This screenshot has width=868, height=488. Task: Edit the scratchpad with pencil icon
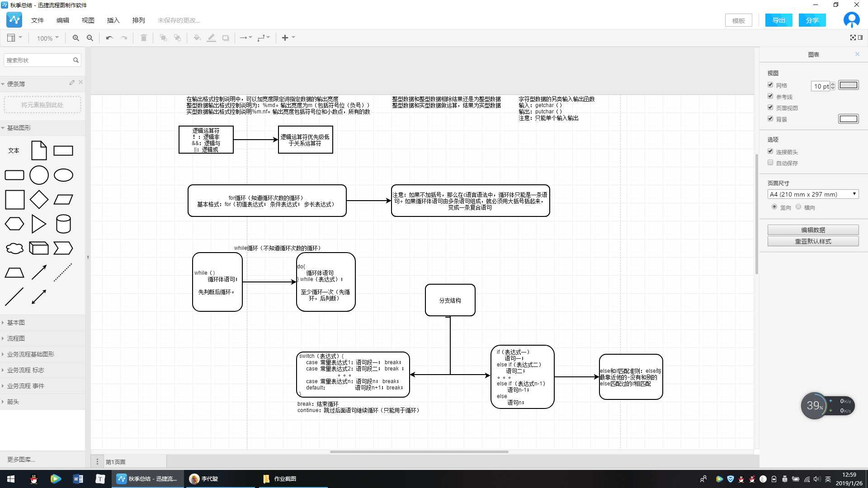coord(72,83)
